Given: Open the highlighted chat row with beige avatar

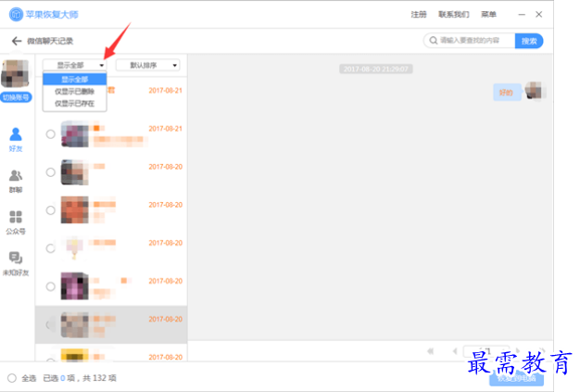Looking at the screenshot, I should (111, 324).
